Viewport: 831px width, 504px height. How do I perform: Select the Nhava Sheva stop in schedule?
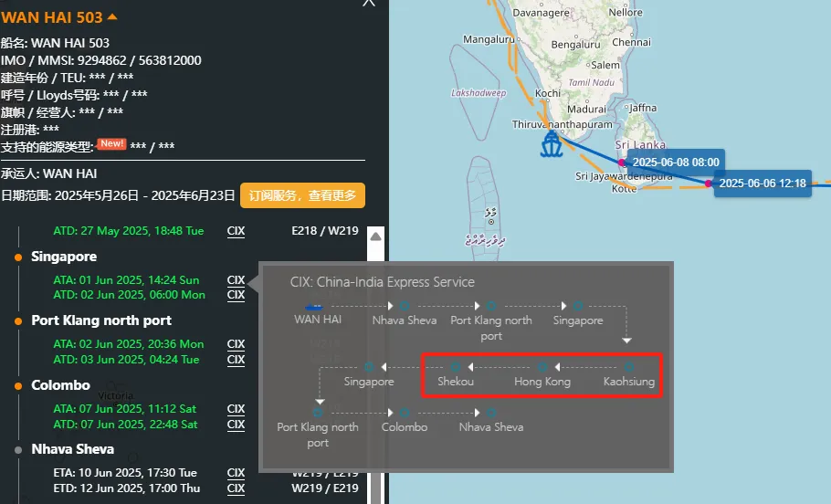[x=73, y=449]
